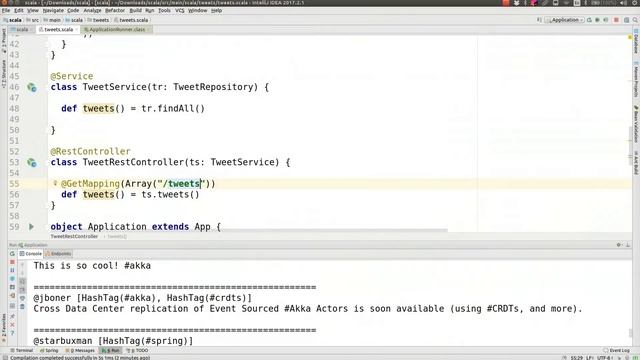
Task: Click the print icon beside console output
Action: point(22,298)
